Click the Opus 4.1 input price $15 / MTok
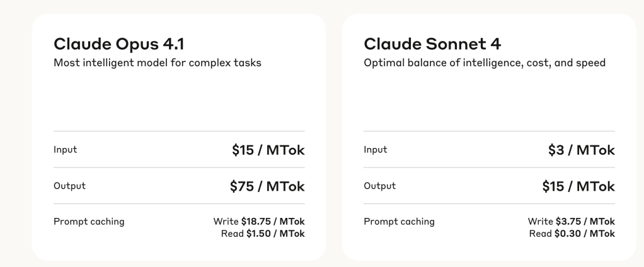This screenshot has height=267, width=644. [x=267, y=150]
